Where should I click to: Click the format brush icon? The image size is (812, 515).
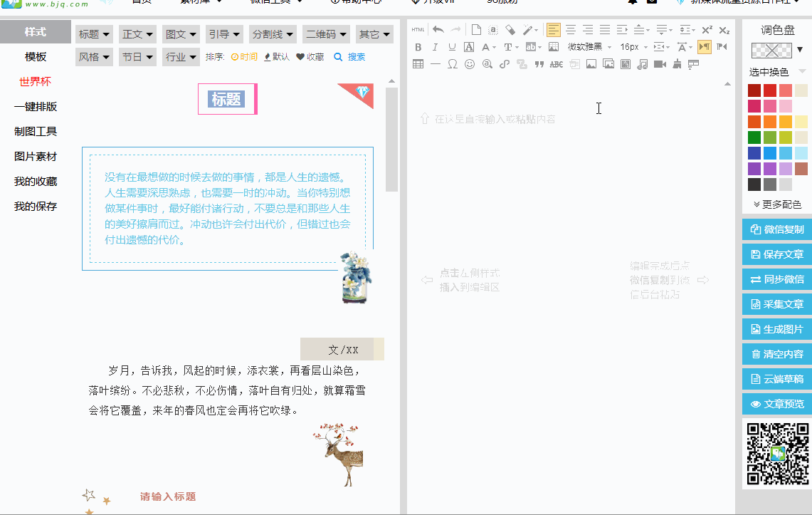(677, 64)
